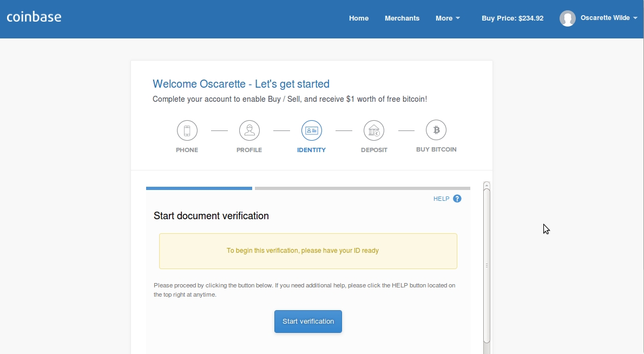Click the DEPOSIT step label
This screenshot has height=354, width=644.
click(374, 150)
